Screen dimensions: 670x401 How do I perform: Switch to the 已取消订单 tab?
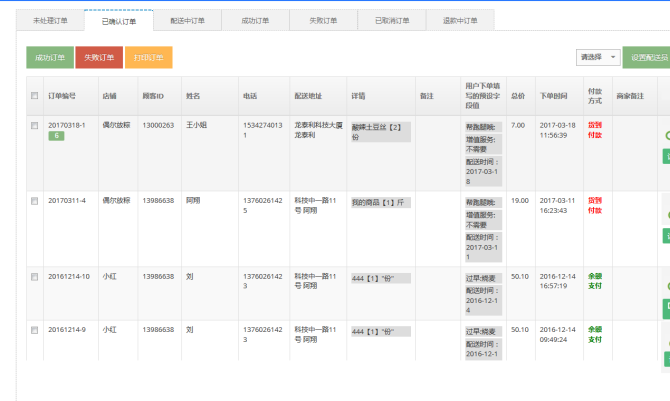tap(391, 21)
